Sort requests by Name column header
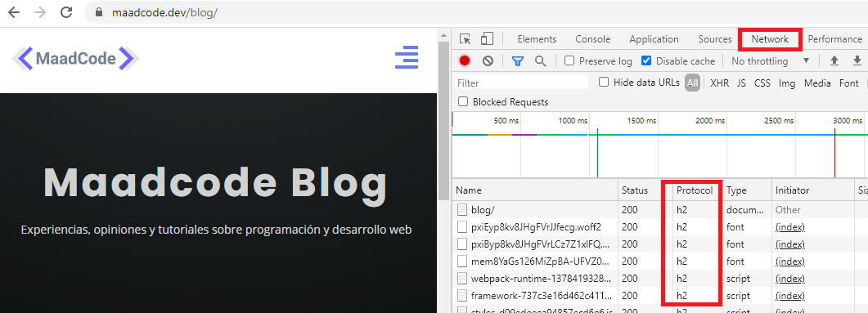The height and width of the screenshot is (313, 868). click(x=535, y=190)
